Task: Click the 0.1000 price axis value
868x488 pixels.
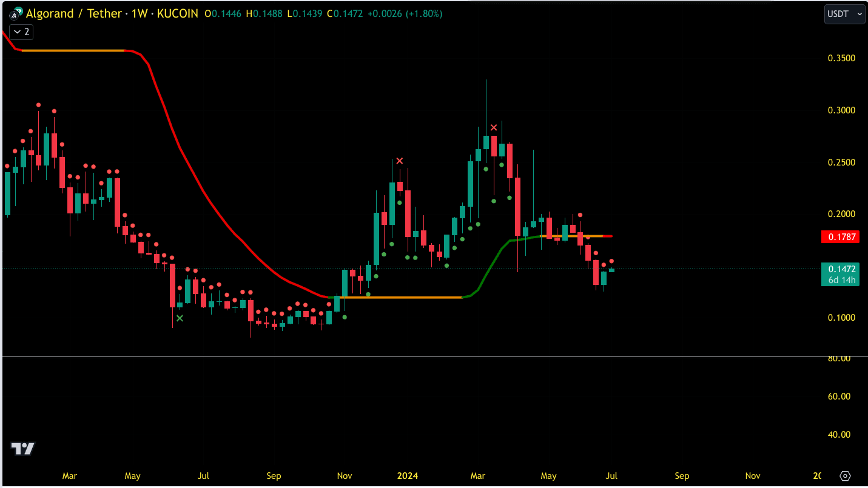Action: click(x=841, y=318)
